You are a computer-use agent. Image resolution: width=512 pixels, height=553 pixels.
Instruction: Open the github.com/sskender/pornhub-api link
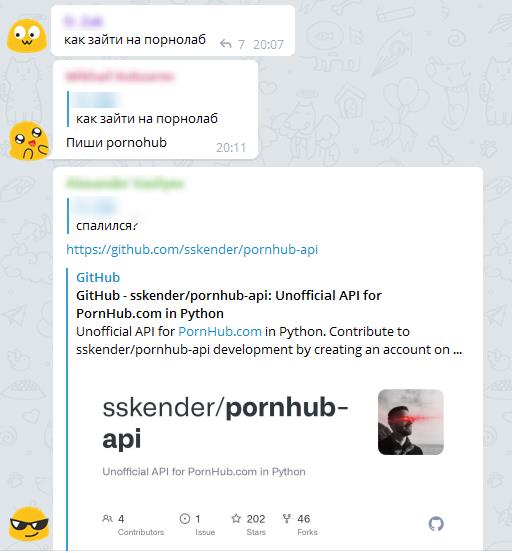click(192, 249)
